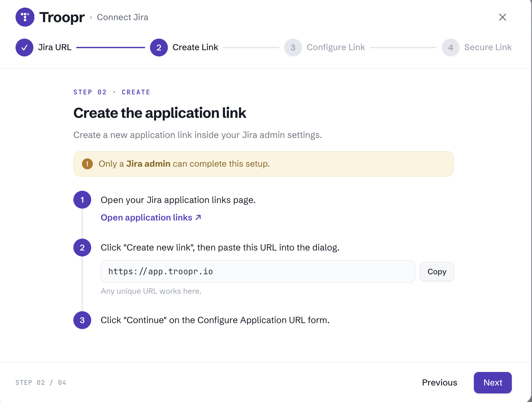This screenshot has width=532, height=402.
Task: Click the 'Click "Create new link", then paste this URL' text
Action: click(220, 248)
